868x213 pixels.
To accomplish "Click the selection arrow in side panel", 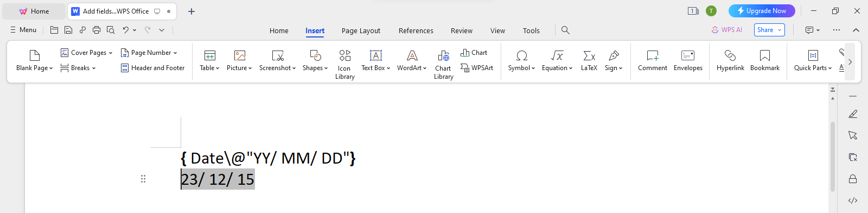I will [853, 135].
